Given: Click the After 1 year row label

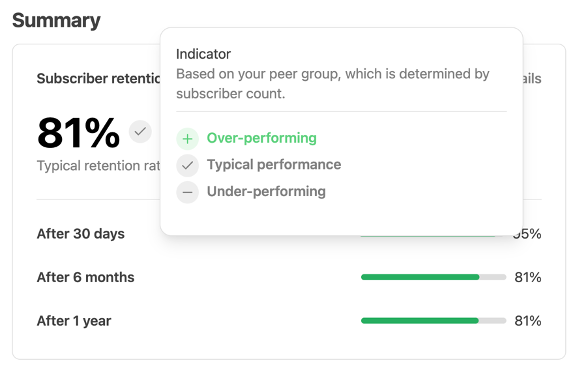Looking at the screenshot, I should [x=74, y=321].
